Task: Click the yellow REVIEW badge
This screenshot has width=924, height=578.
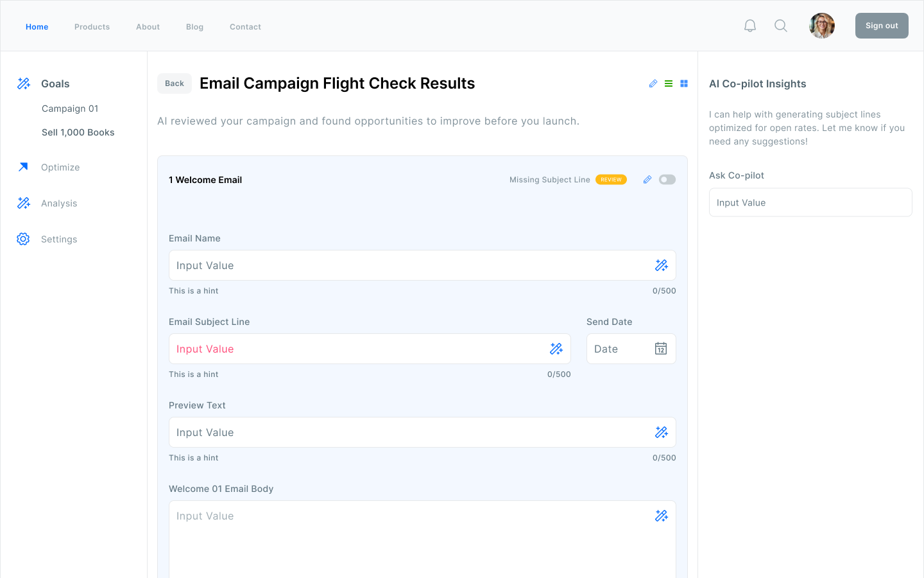Action: (611, 180)
